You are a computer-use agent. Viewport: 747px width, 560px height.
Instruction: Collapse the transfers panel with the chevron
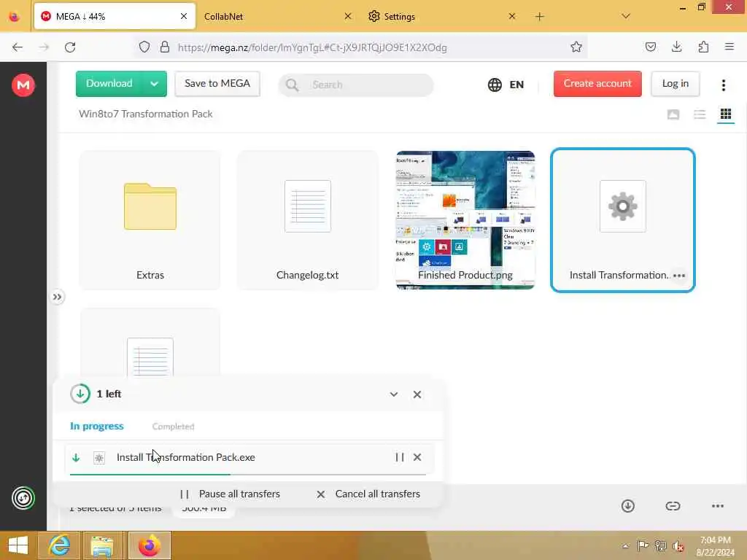pos(393,394)
